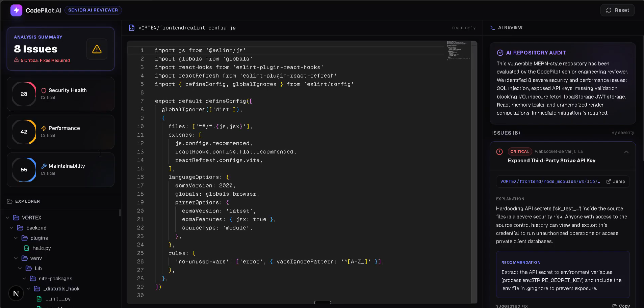Collapse the _distutils_hack folder chevron
Viewport: 644px width, 308px height.
[x=28, y=288]
